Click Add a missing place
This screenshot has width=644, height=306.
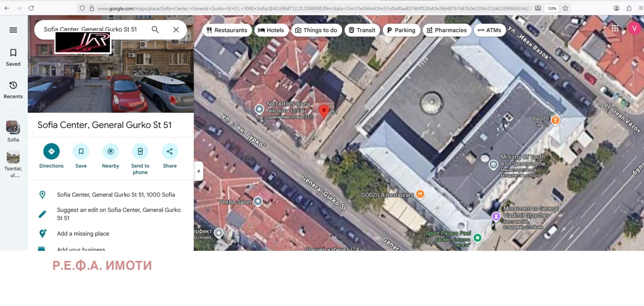(x=83, y=234)
